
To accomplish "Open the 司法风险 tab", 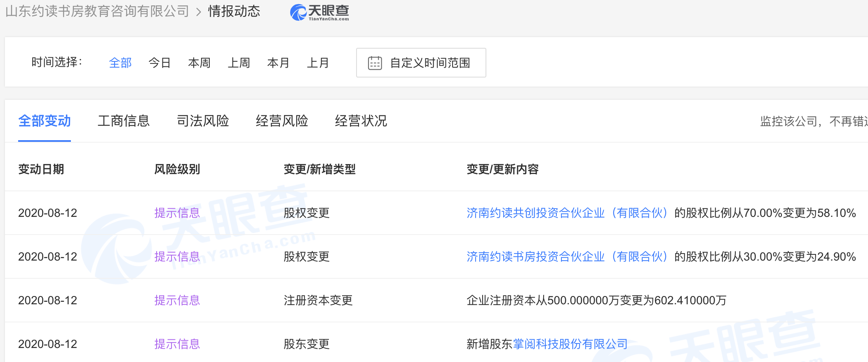I will 203,121.
